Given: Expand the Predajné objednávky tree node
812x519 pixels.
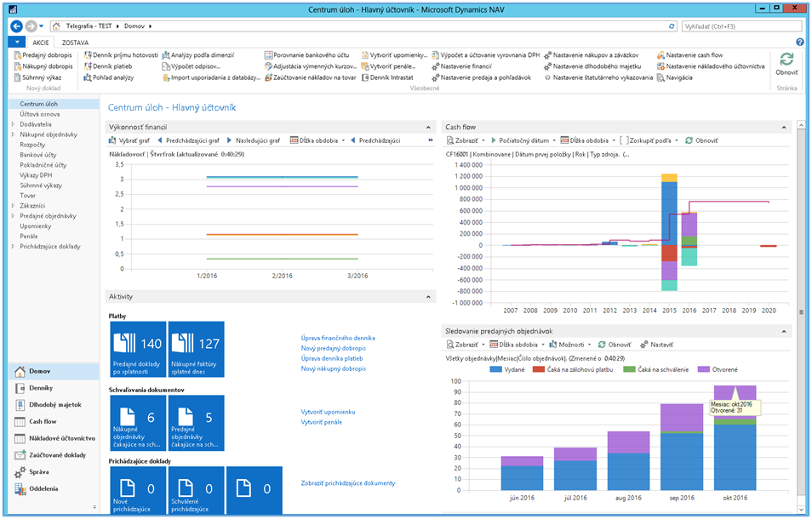Looking at the screenshot, I should pyautogui.click(x=13, y=216).
